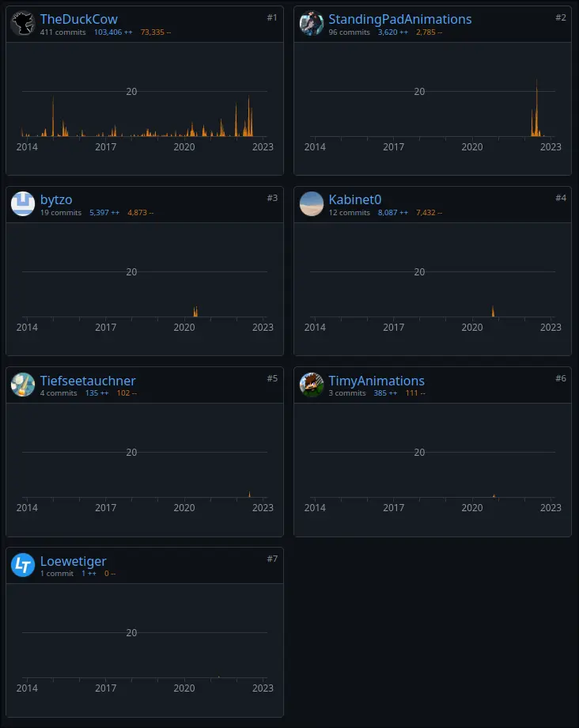
Task: Open TheDuckCow avatar image
Action: click(x=23, y=24)
